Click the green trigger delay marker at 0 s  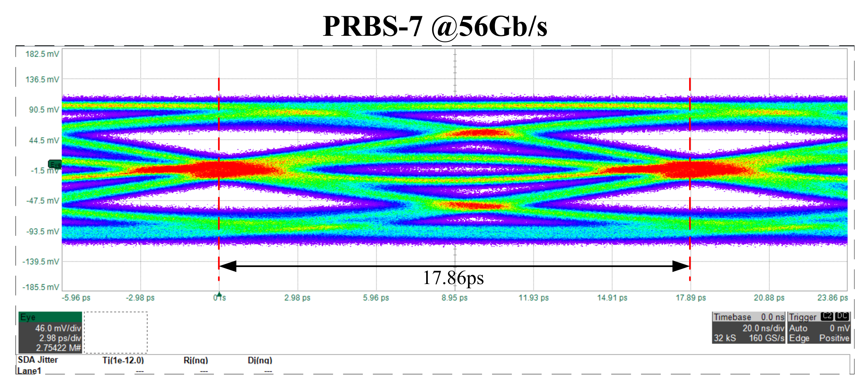[219, 294]
